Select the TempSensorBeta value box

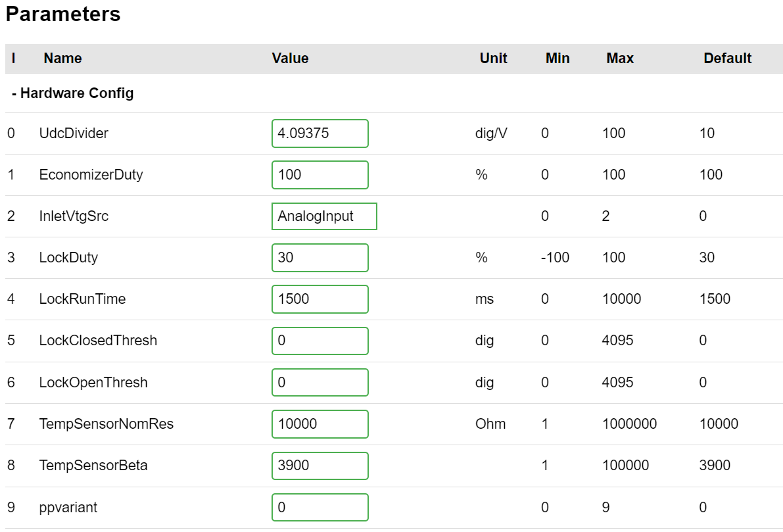pyautogui.click(x=320, y=466)
